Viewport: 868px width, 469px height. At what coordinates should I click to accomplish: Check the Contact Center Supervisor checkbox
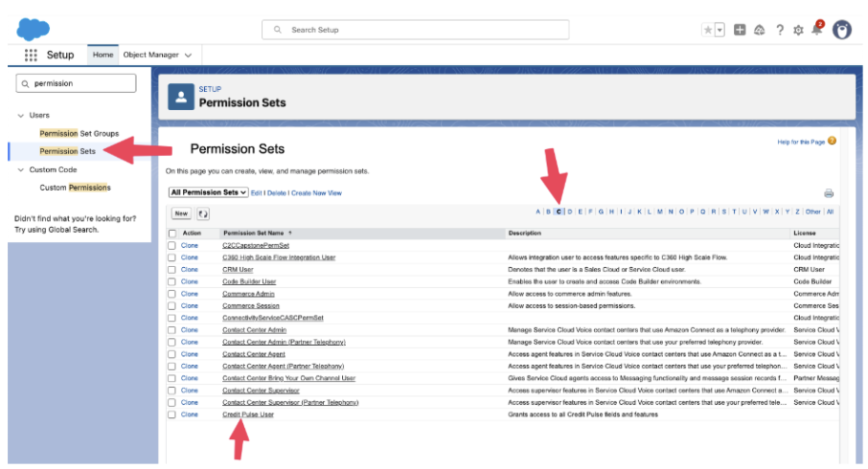172,391
